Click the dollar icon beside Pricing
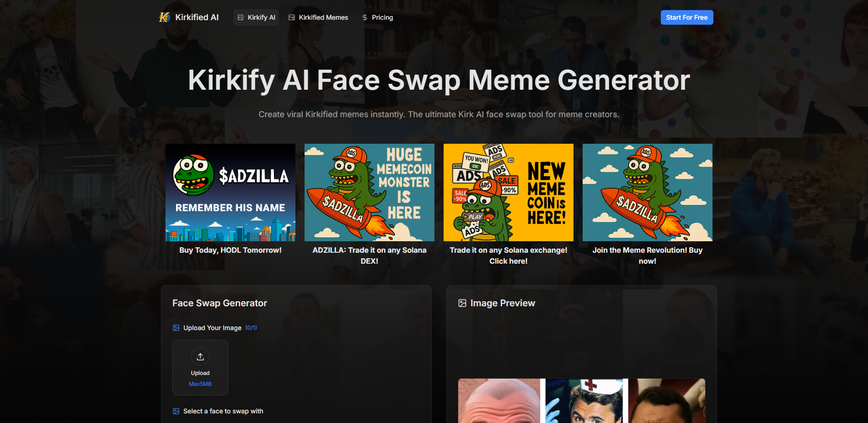 (364, 17)
